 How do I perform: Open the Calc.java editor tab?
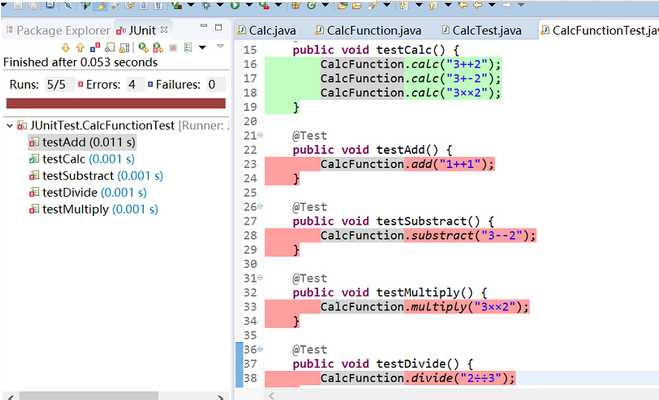coord(266,30)
